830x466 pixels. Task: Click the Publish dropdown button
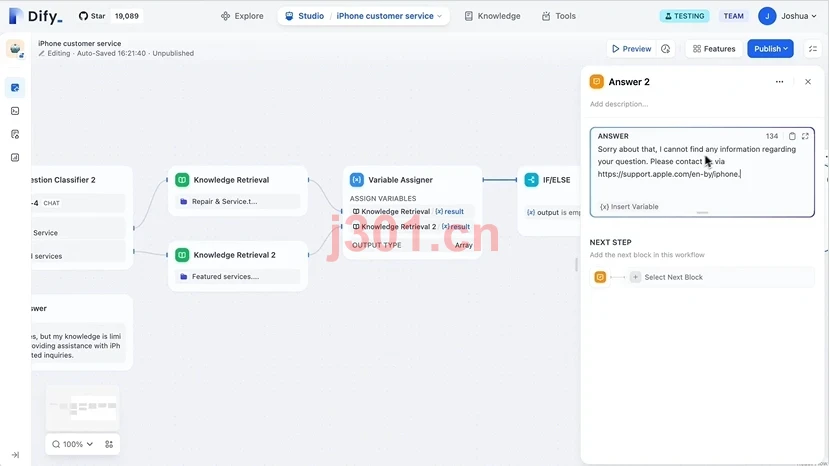pyautogui.click(x=770, y=49)
